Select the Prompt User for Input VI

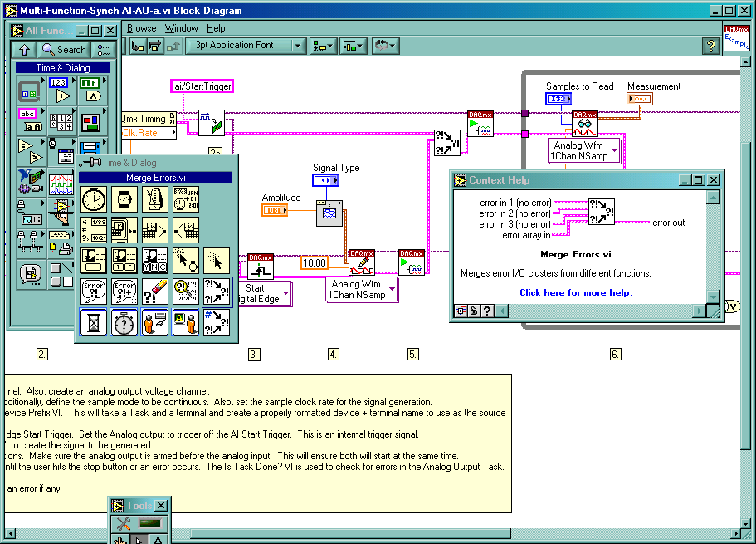[155, 322]
